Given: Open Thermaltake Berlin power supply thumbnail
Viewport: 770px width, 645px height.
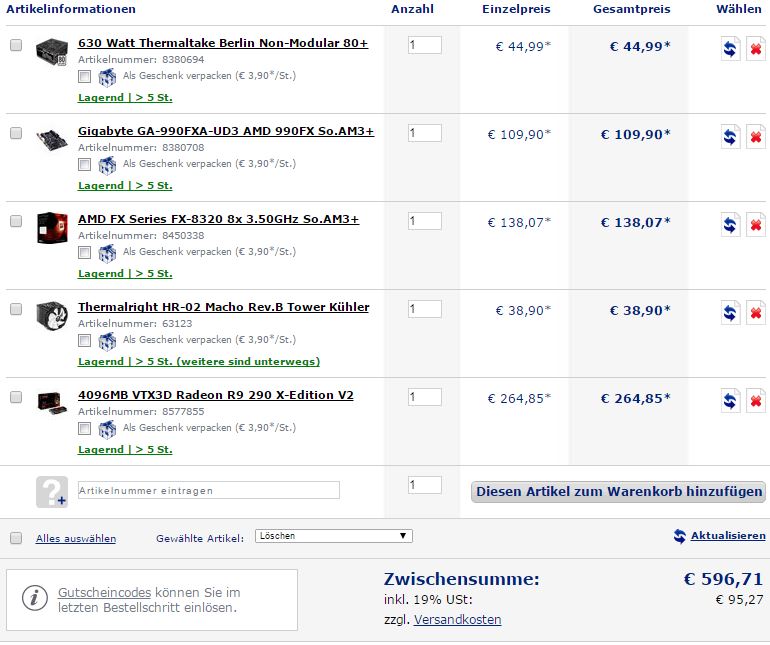Looking at the screenshot, I should (52, 51).
